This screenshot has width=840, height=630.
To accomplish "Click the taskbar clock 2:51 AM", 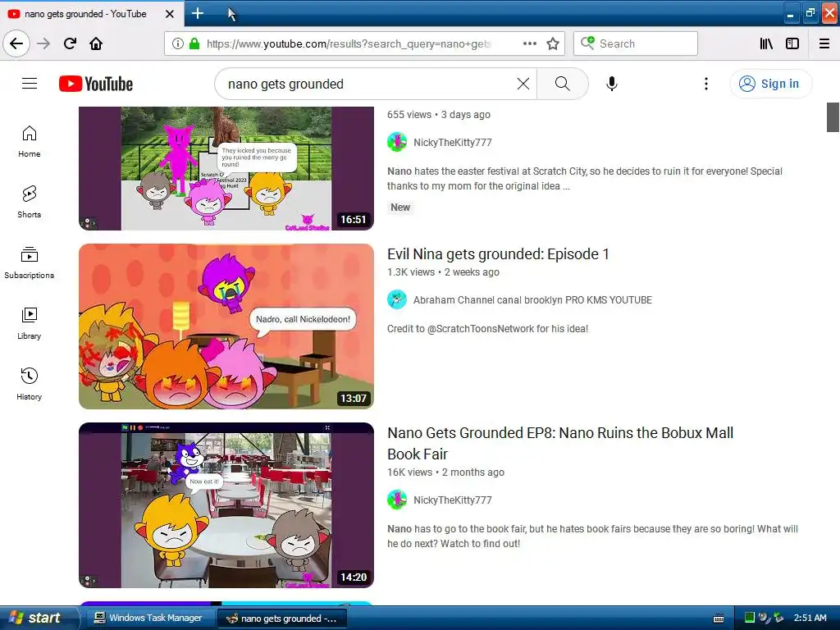I will [810, 618].
